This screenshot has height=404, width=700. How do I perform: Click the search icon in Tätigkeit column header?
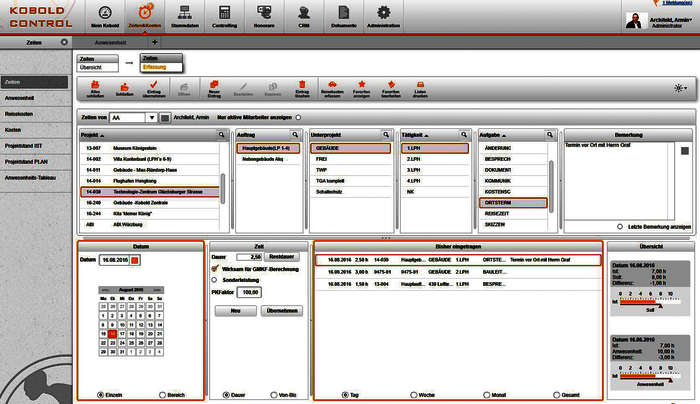click(464, 135)
